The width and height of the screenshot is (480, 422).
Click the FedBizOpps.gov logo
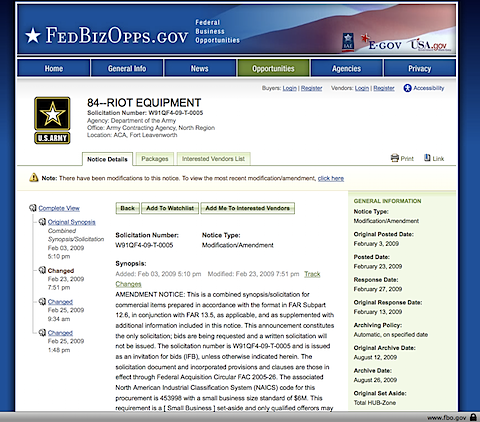point(107,35)
